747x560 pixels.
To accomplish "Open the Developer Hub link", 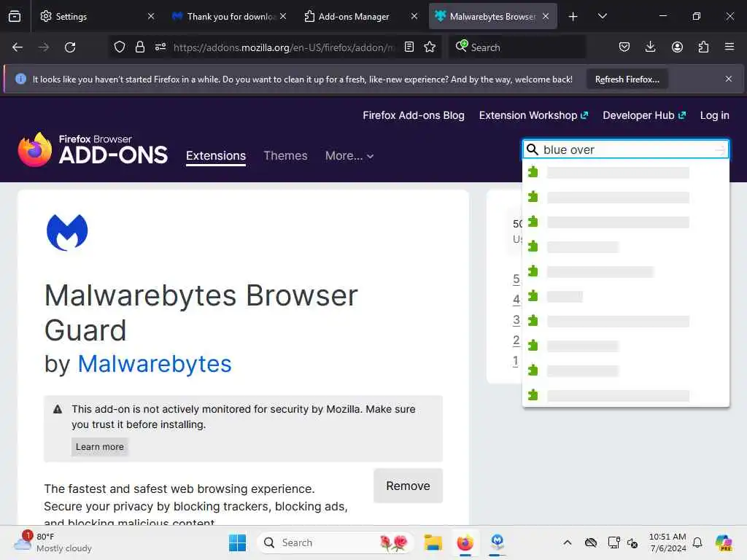I will tap(644, 115).
